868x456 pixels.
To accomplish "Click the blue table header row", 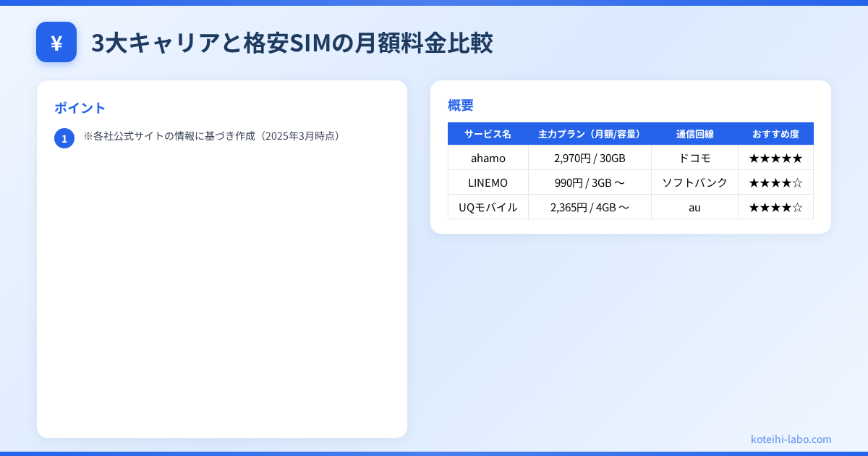I will click(x=631, y=133).
